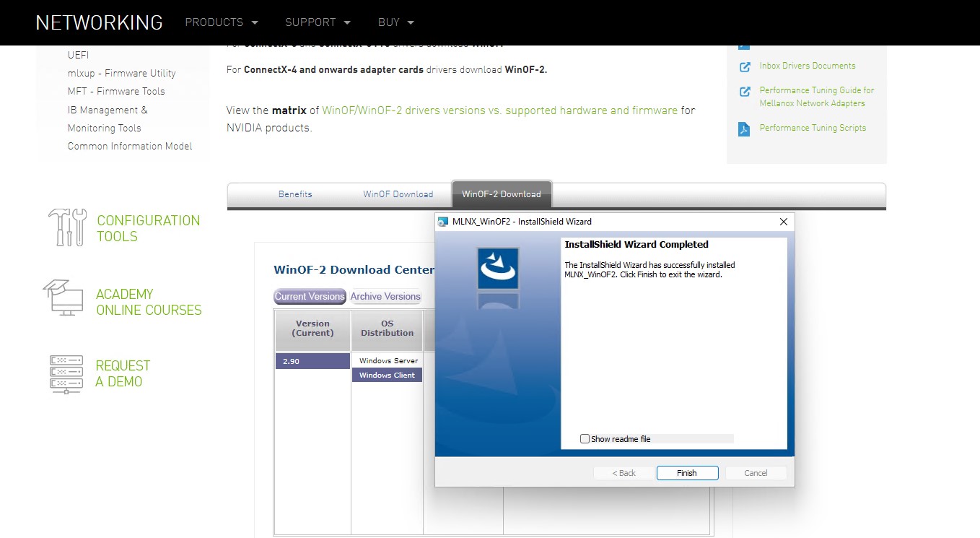Screen dimensions: 980x538
Task: Open the WinOF/WinOF-2 drivers versions matrix link
Action: (x=500, y=110)
